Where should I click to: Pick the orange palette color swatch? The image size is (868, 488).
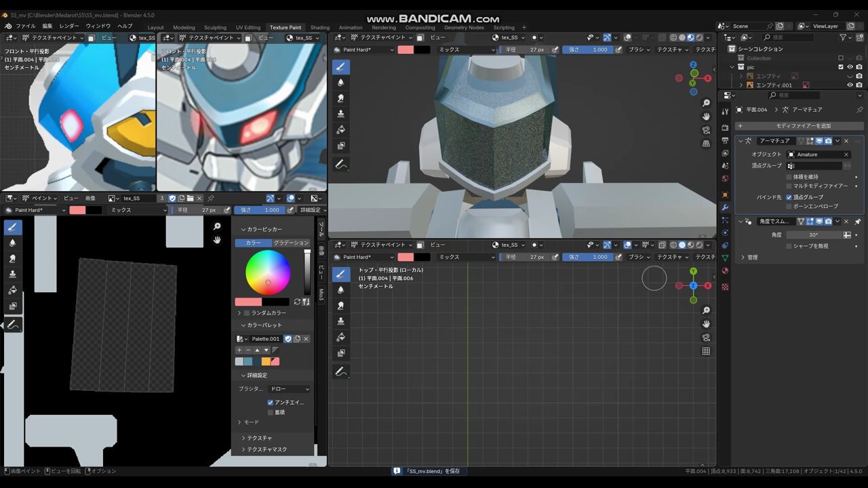266,361
